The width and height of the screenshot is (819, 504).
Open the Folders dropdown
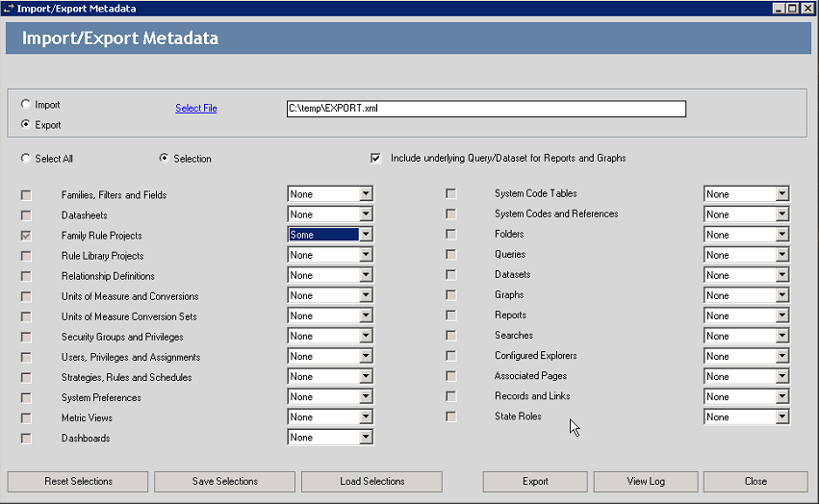(x=747, y=235)
